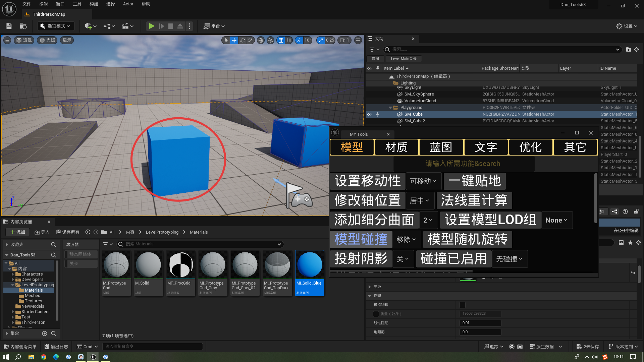Maximize or restore the viewport layout icon
The image size is (644, 362).
[358, 40]
